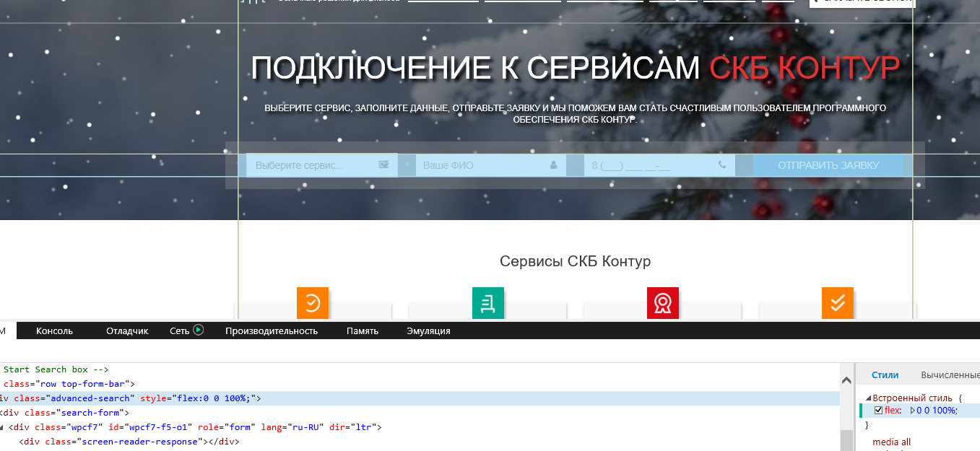The width and height of the screenshot is (980, 451).
Task: Click the orange clock service icon
Action: [313, 303]
